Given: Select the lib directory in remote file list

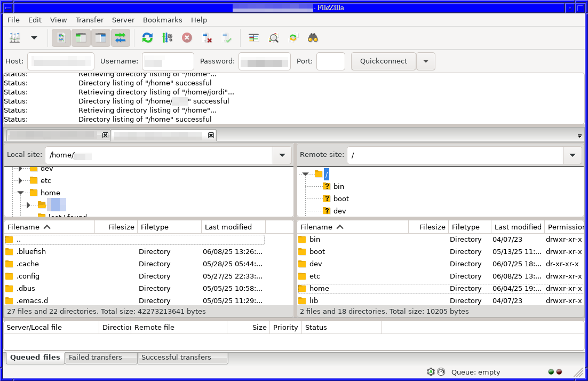Looking at the screenshot, I should (441, 301).
